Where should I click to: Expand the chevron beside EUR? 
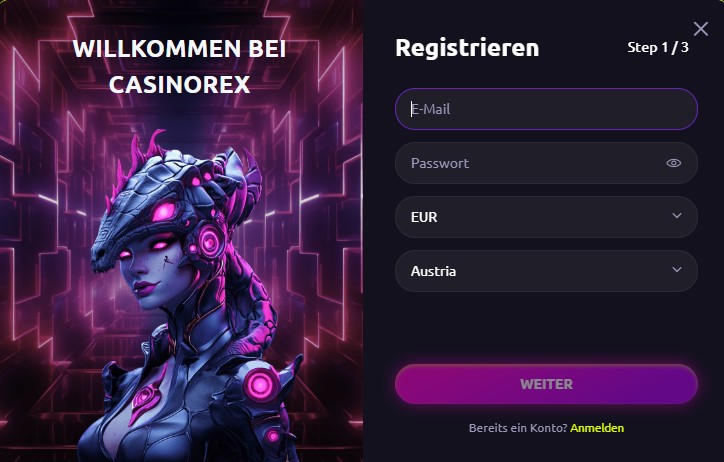[677, 216]
